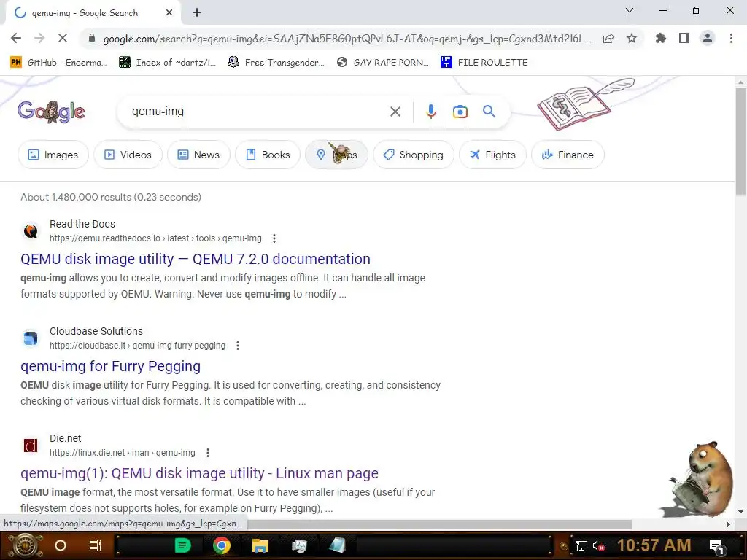Image resolution: width=747 pixels, height=560 pixels.
Task: Open a new tab
Action: coord(197,13)
